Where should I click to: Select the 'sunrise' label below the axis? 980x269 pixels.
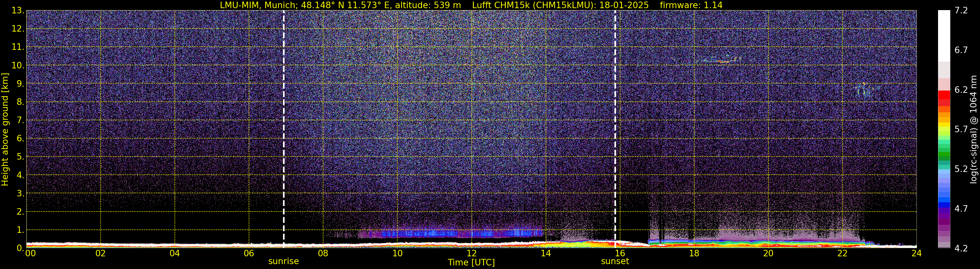(x=283, y=262)
